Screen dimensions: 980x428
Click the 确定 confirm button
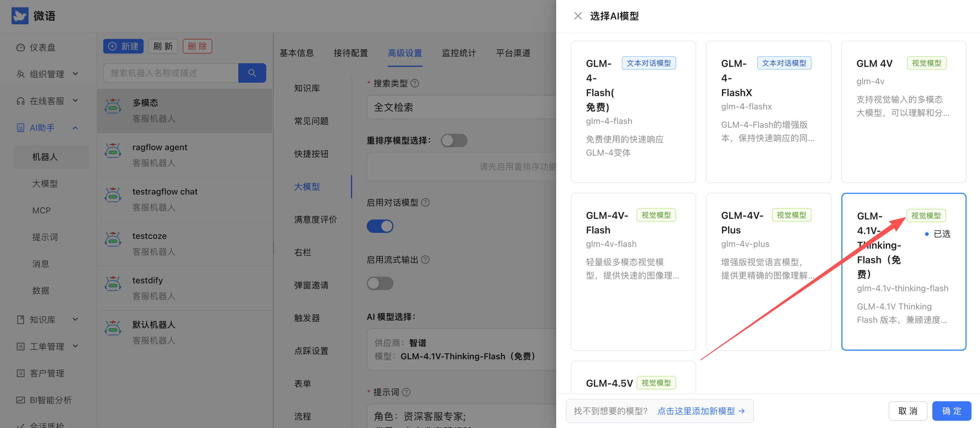[x=951, y=411]
